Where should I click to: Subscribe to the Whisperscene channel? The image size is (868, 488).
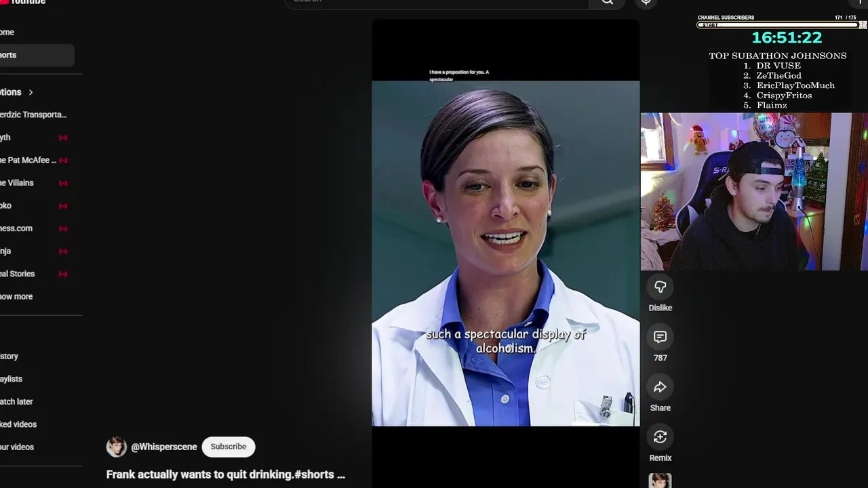coord(228,447)
